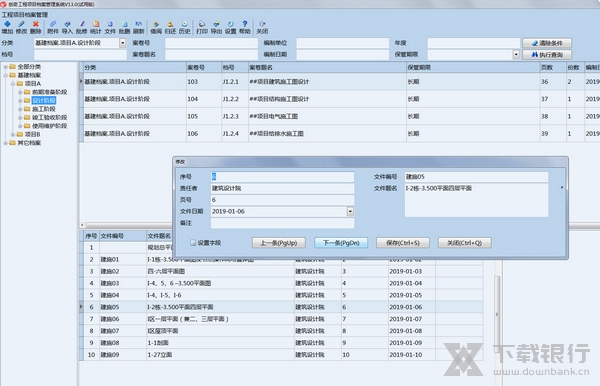Click the 文件编号 field in dialog
The image size is (600, 386).
point(476,177)
